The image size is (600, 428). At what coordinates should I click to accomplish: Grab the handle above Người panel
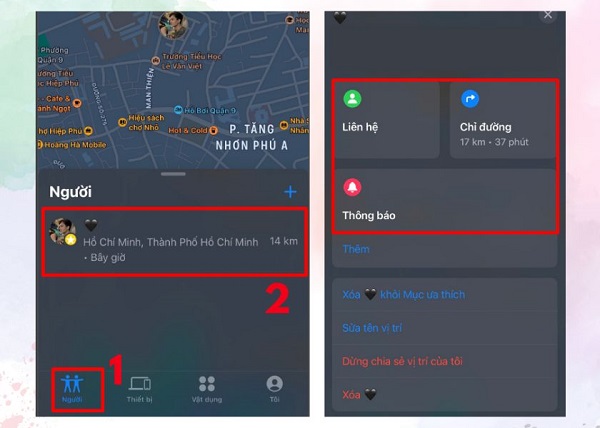click(x=173, y=174)
